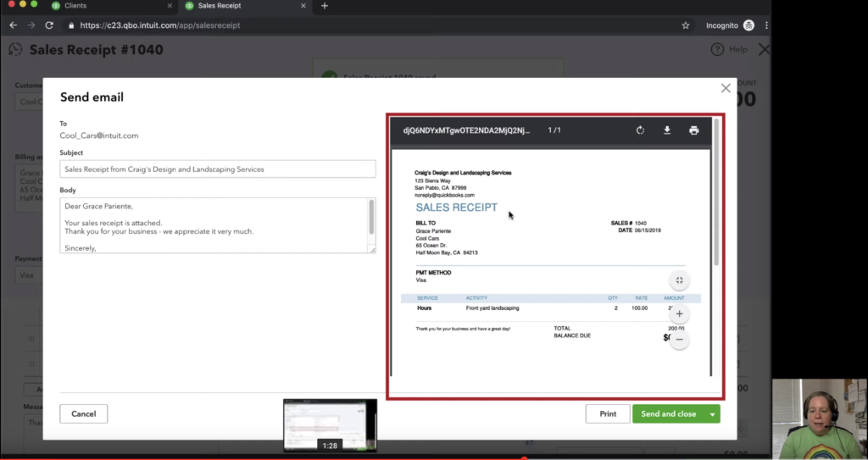The width and height of the screenshot is (868, 460).
Task: Open Chrome three-dot menu
Action: pyautogui.click(x=766, y=25)
